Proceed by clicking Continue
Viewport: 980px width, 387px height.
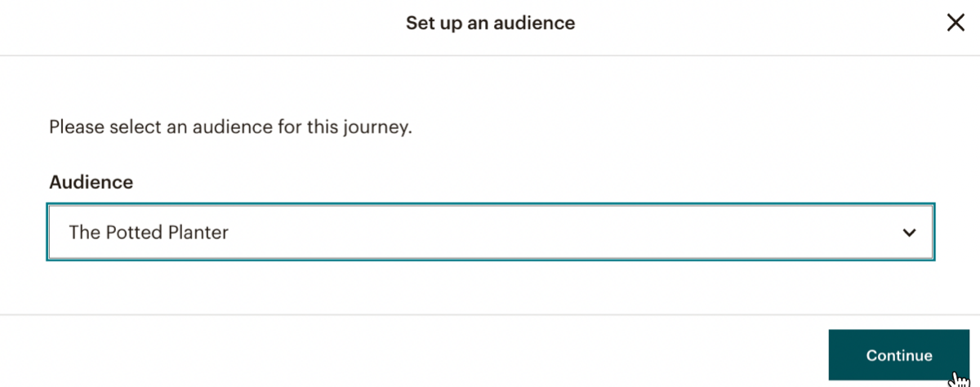[x=898, y=355]
